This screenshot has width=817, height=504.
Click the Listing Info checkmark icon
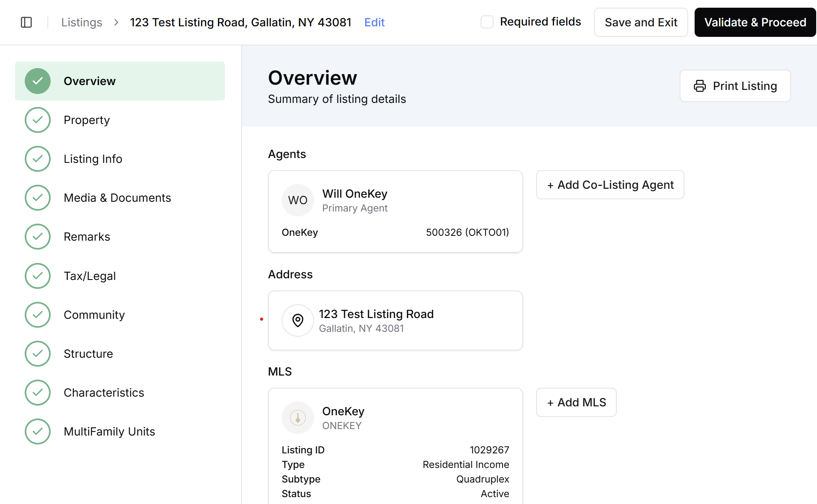38,159
